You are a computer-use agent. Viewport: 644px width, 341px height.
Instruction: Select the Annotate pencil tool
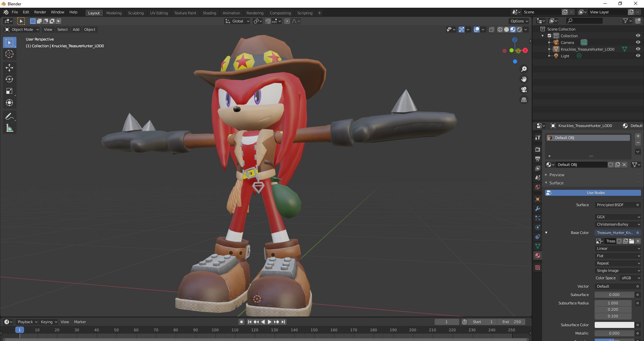9,116
